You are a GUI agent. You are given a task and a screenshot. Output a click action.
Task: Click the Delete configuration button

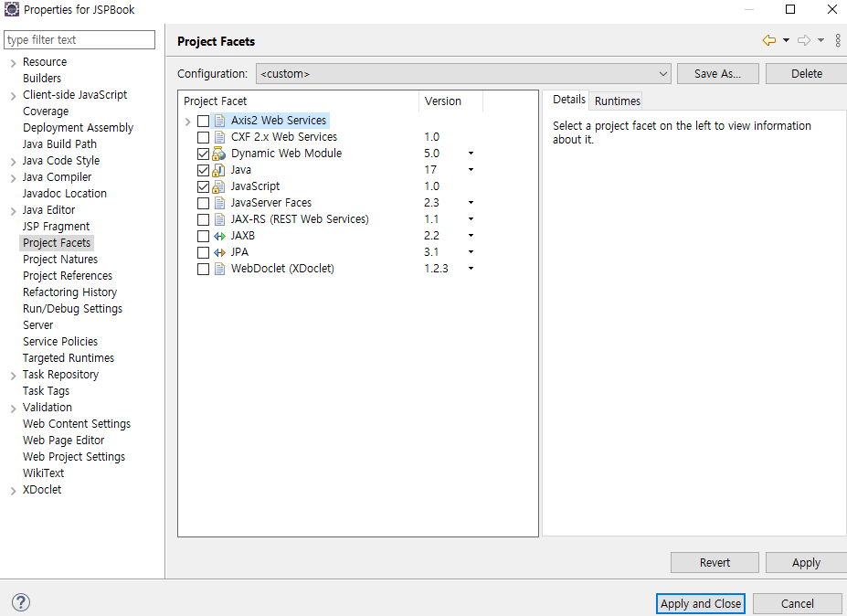point(807,73)
